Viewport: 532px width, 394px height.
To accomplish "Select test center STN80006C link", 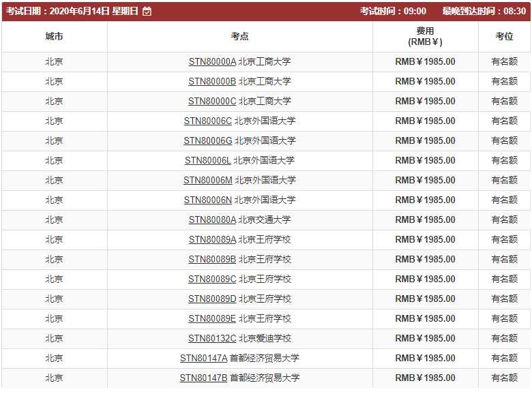I will point(207,121).
